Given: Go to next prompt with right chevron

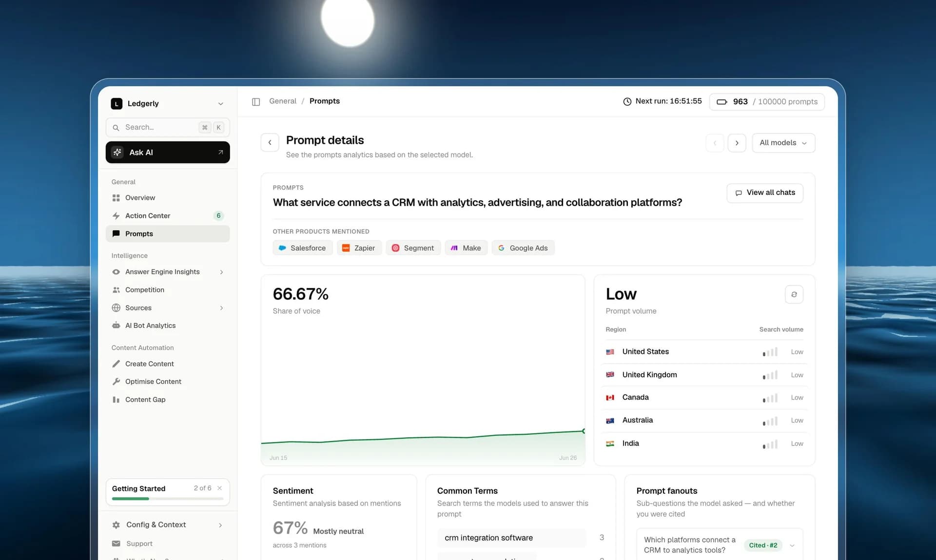Looking at the screenshot, I should pyautogui.click(x=737, y=143).
